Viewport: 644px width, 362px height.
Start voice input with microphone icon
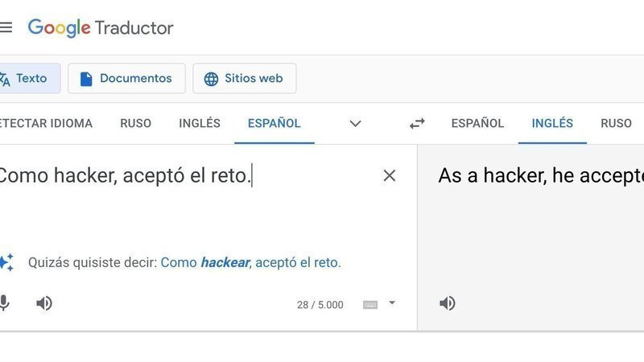(x=4, y=303)
